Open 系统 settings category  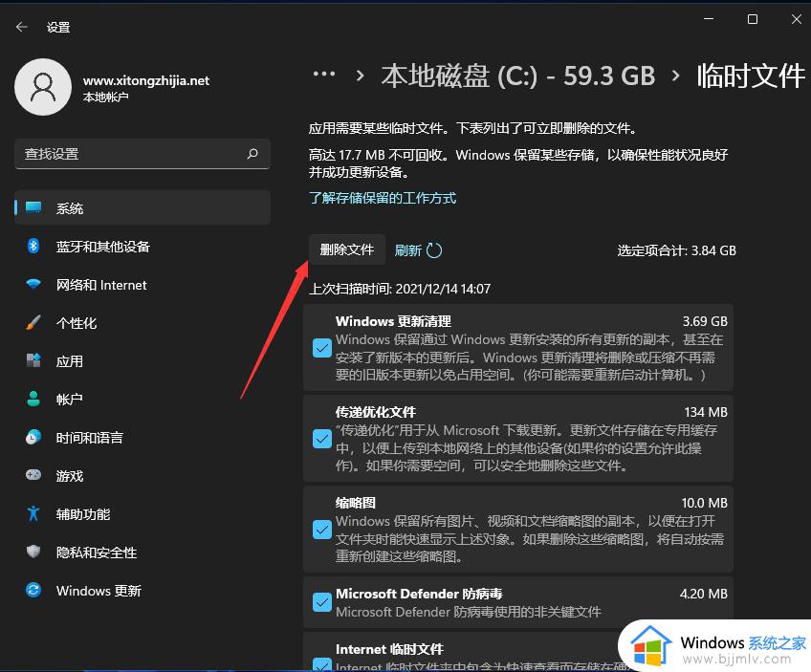tap(142, 207)
